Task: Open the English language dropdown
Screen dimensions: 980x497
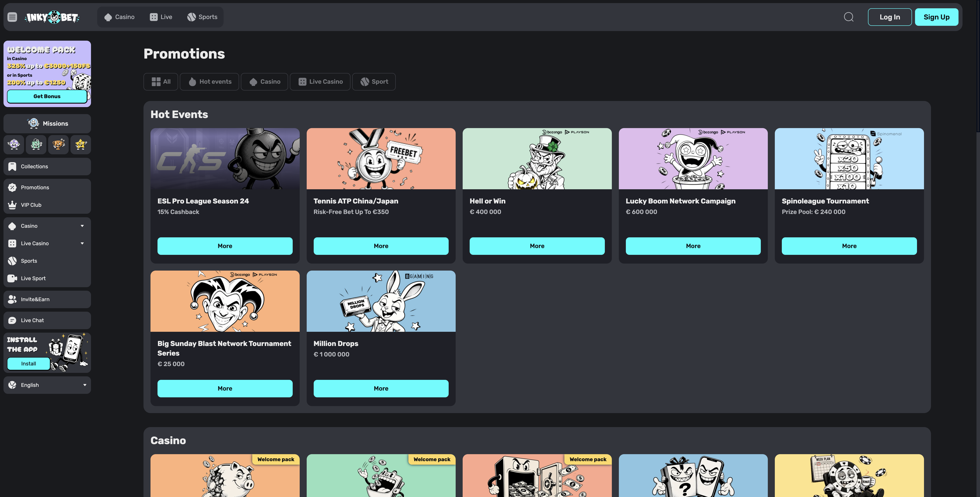Action: 47,385
